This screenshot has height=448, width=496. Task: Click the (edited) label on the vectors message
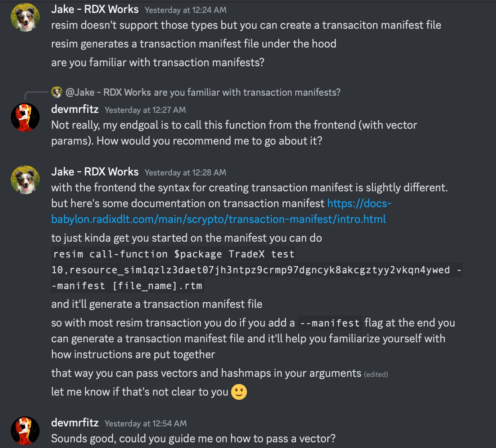(376, 374)
